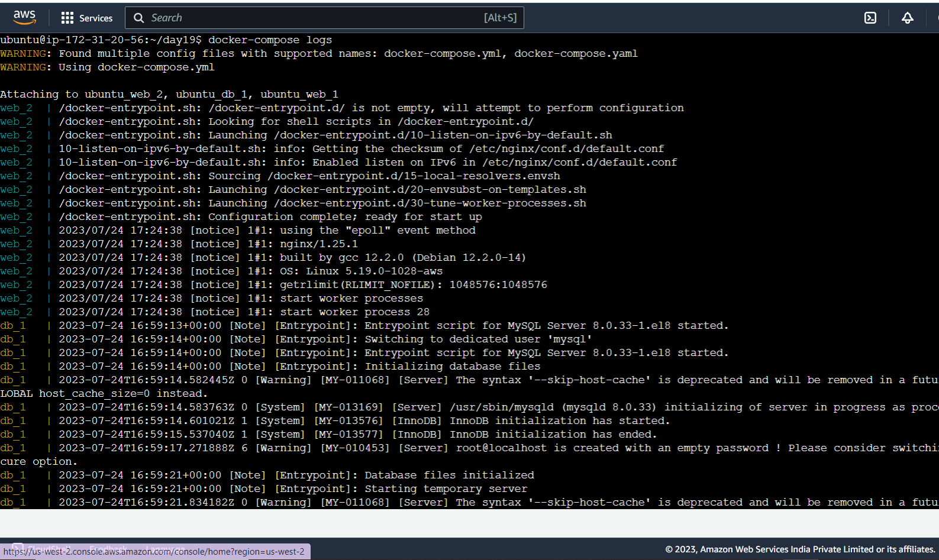The width and height of the screenshot is (939, 560).
Task: Click the 'InnoDB initialization has started' line
Action: coord(335,421)
